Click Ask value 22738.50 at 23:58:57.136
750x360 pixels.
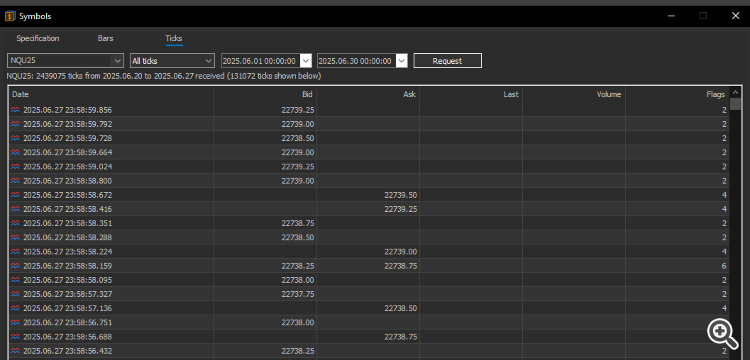coord(400,308)
